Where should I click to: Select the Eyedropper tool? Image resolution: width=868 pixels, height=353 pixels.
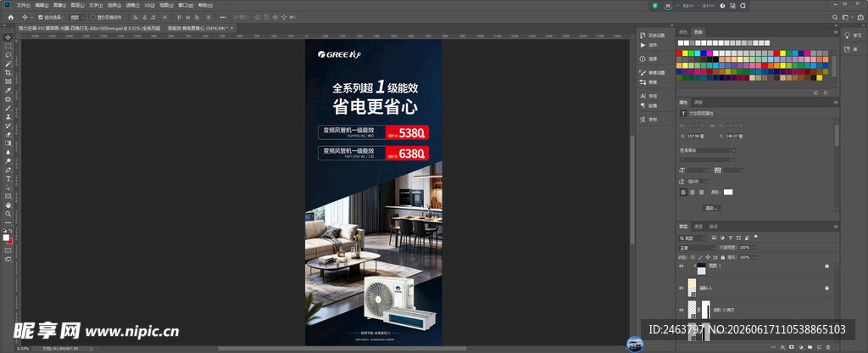pyautogui.click(x=8, y=90)
